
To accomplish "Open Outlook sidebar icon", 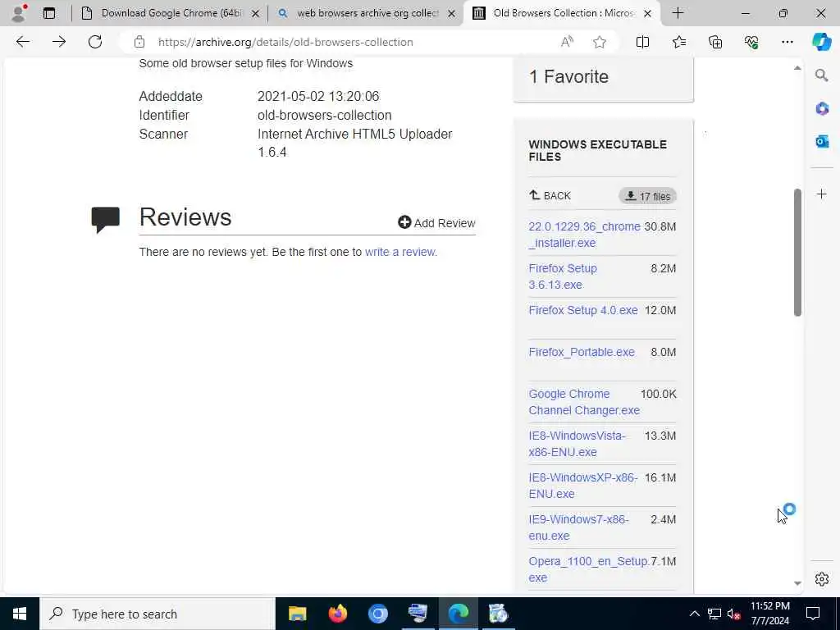I will 822,141.
